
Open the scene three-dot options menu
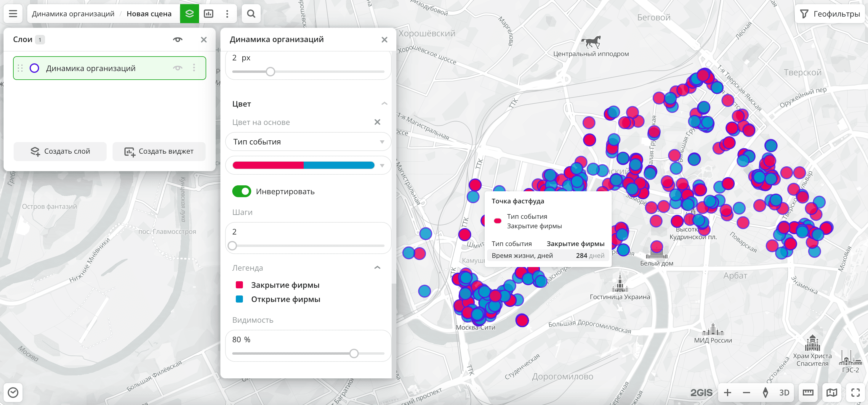[x=227, y=14]
